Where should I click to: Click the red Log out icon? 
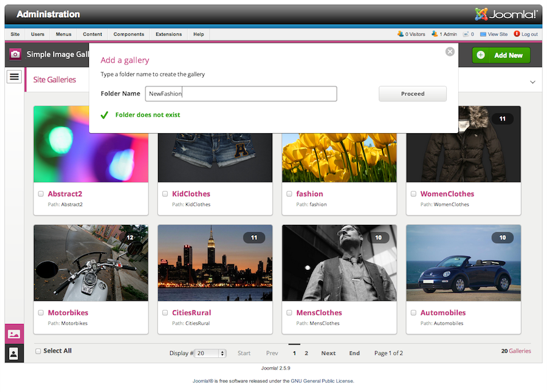pyautogui.click(x=517, y=34)
